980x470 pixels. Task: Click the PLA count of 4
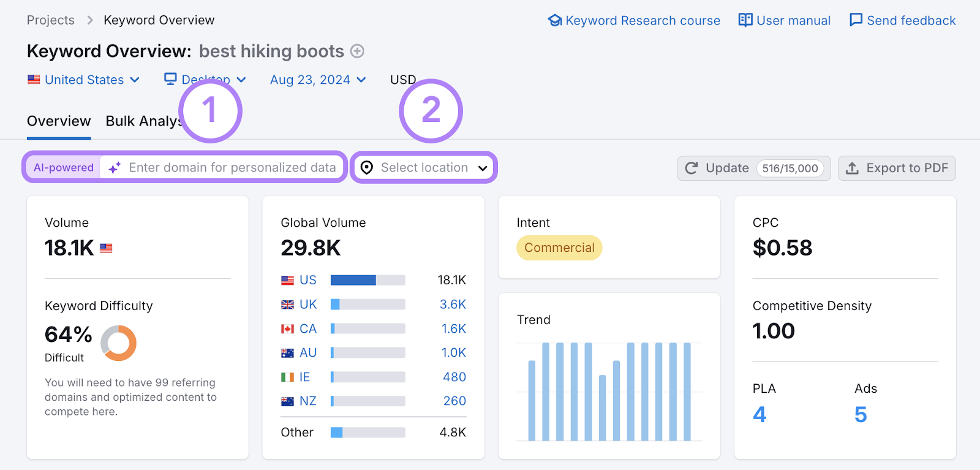(x=759, y=415)
